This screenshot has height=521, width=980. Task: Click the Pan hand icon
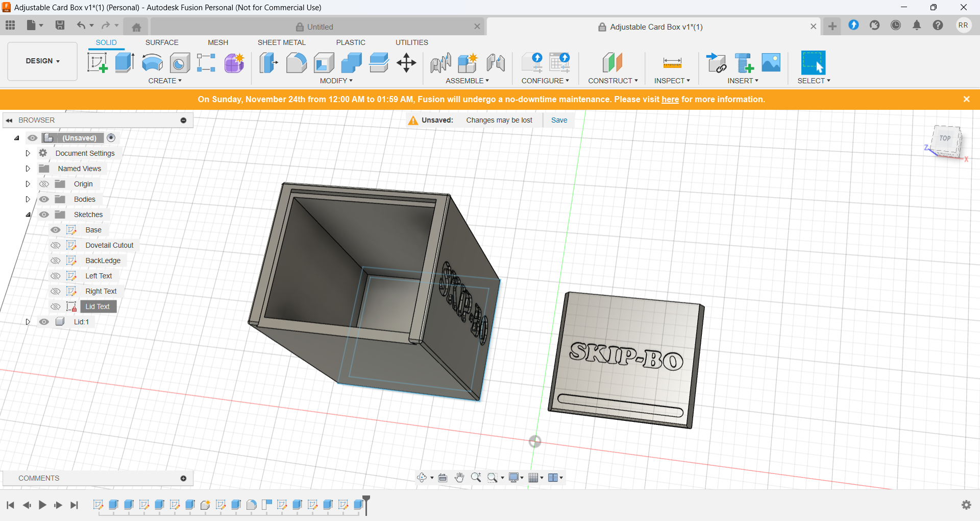click(x=459, y=478)
